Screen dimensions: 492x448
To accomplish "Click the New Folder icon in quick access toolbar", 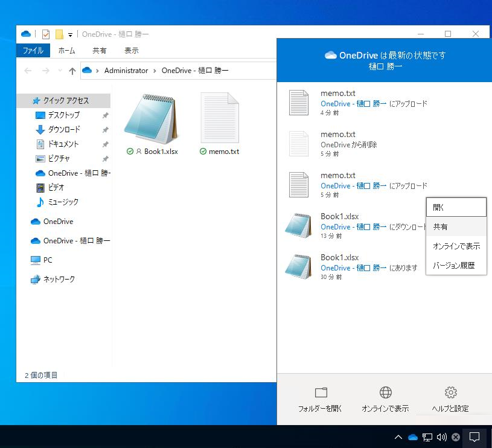I will click(x=59, y=34).
